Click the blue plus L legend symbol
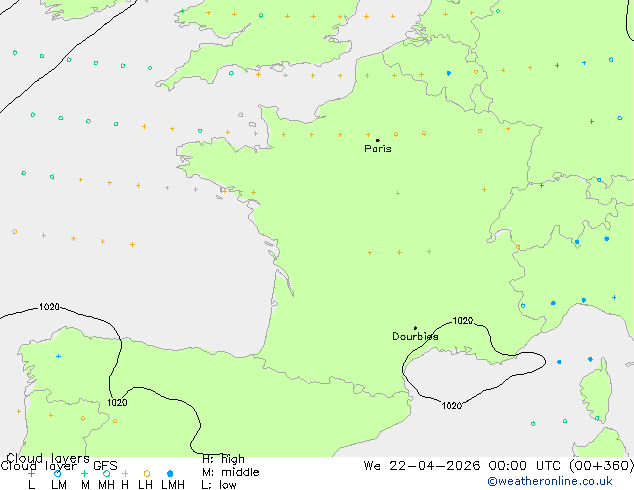The height and width of the screenshot is (490, 634). point(31,473)
